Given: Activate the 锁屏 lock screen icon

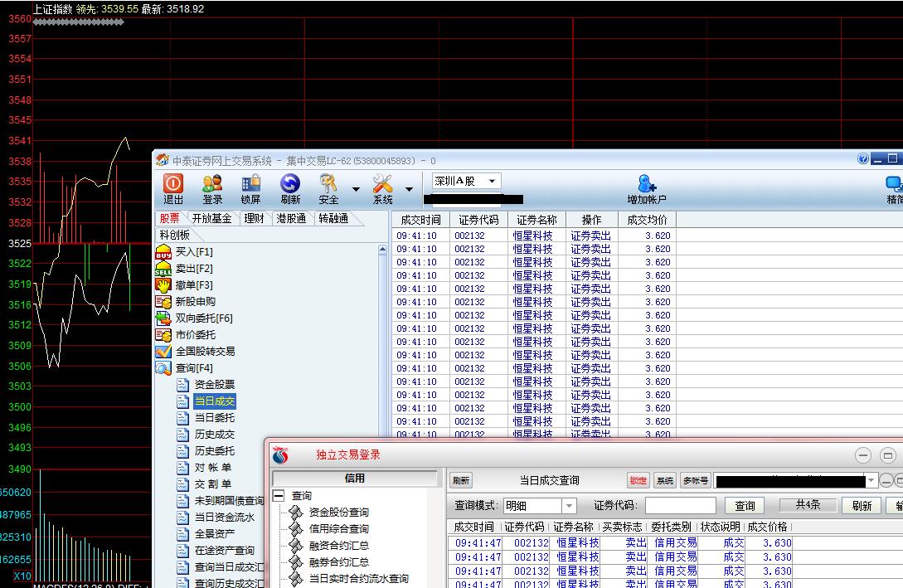Looking at the screenshot, I should (x=250, y=189).
